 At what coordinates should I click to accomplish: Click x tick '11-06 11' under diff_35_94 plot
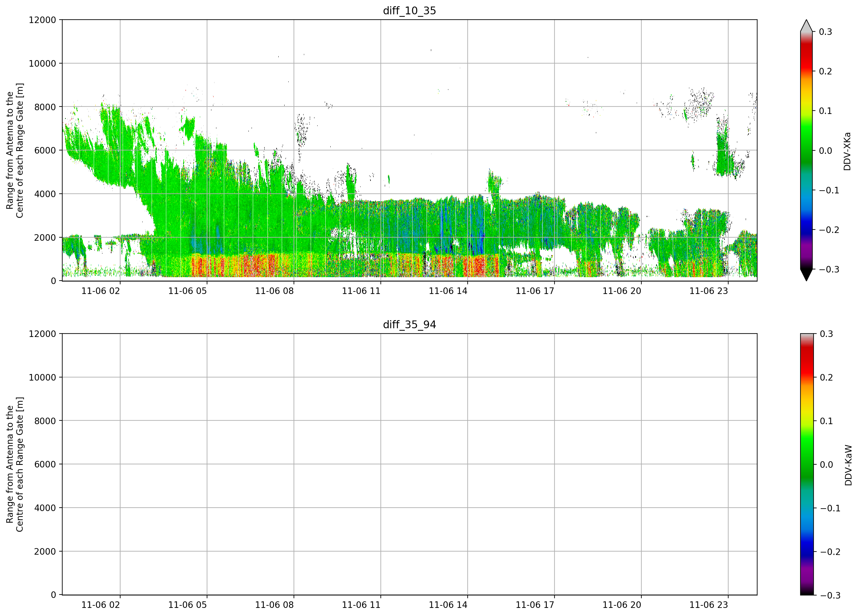(361, 605)
